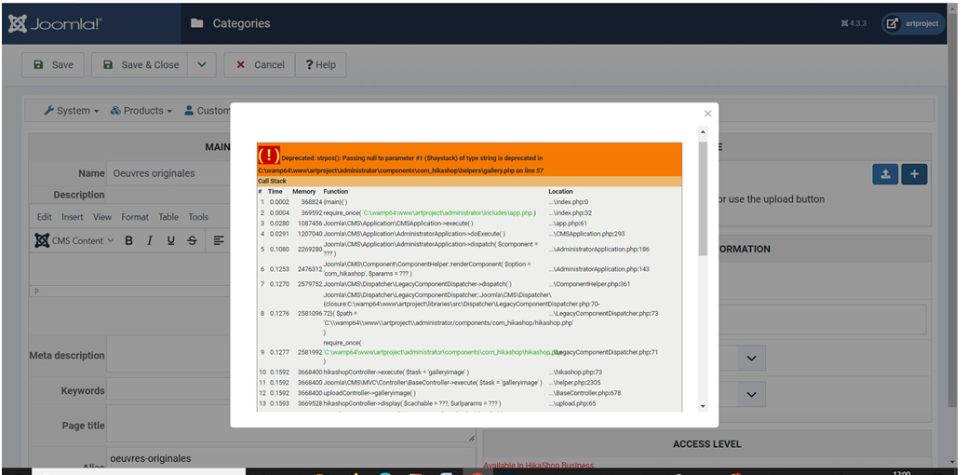Open the Help page
Viewport: 980px width, 475px height.
320,64
